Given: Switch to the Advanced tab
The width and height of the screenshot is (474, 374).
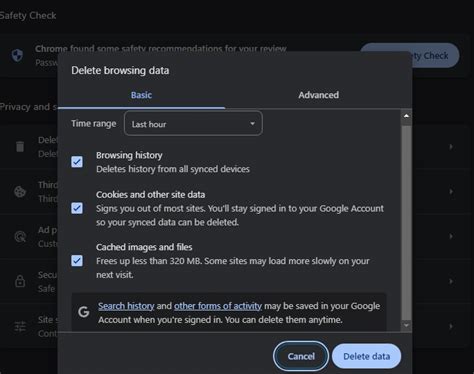Looking at the screenshot, I should pyautogui.click(x=318, y=95).
